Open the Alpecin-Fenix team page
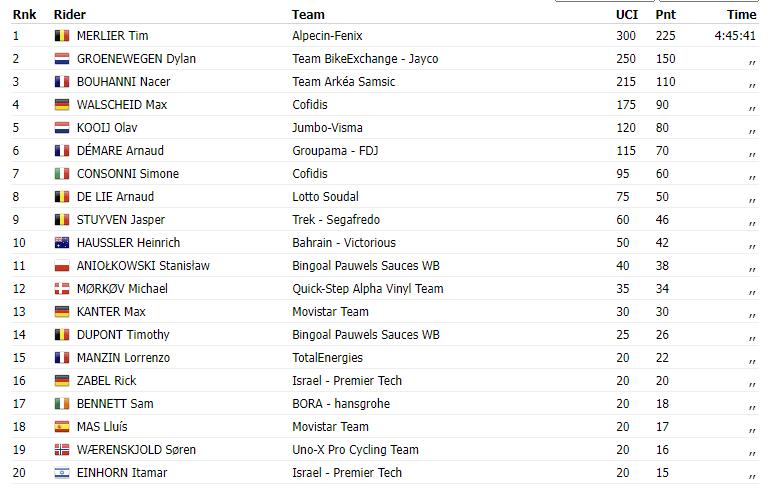This screenshot has height=489, width=773. (x=327, y=35)
